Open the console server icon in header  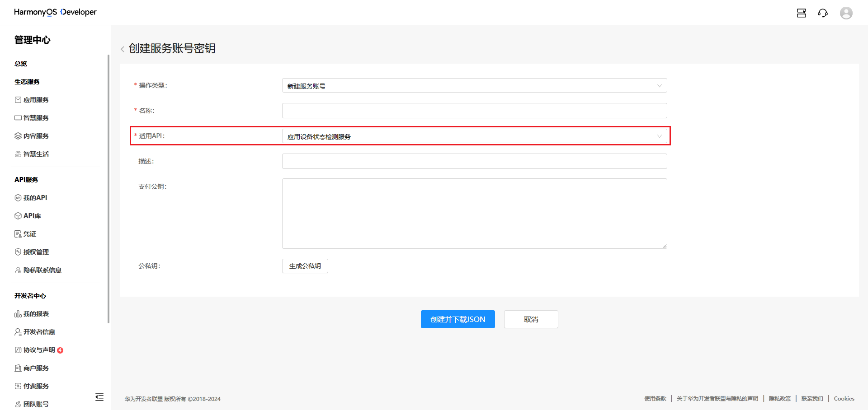coord(801,13)
